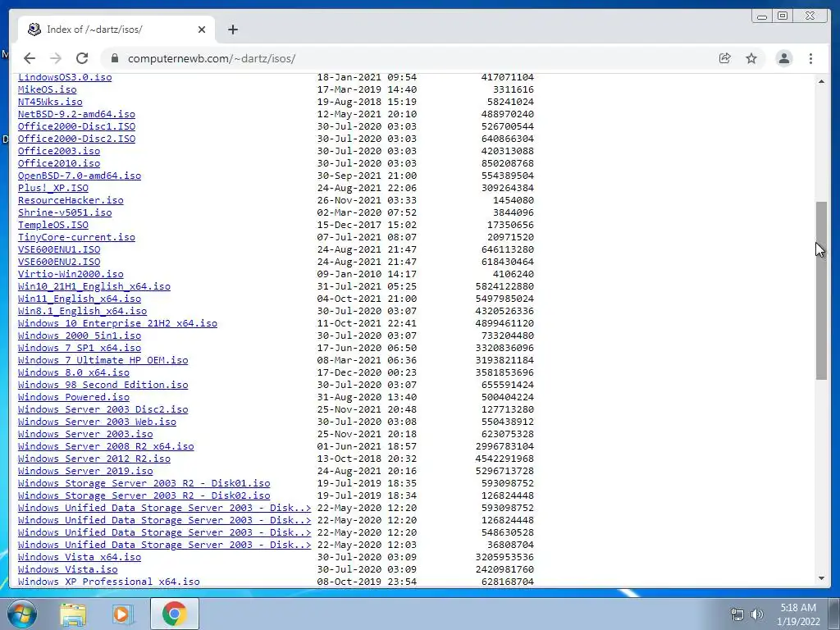Image resolution: width=840 pixels, height=630 pixels.
Task: Click TinyCore-current.iso link
Action: point(76,237)
